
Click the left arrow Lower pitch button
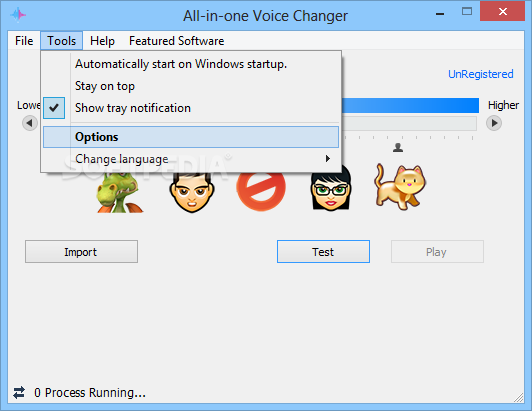(30, 123)
